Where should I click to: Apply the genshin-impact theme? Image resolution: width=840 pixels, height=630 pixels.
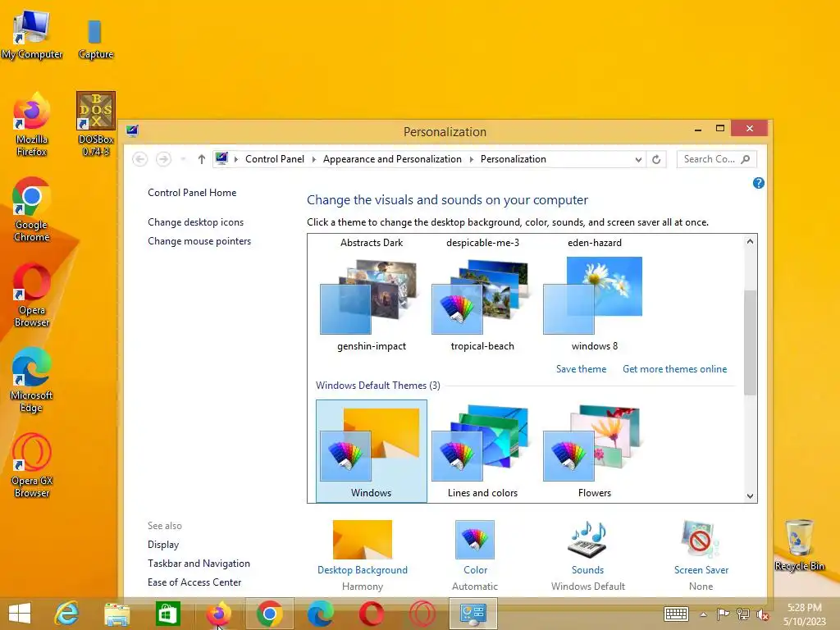[x=372, y=305]
